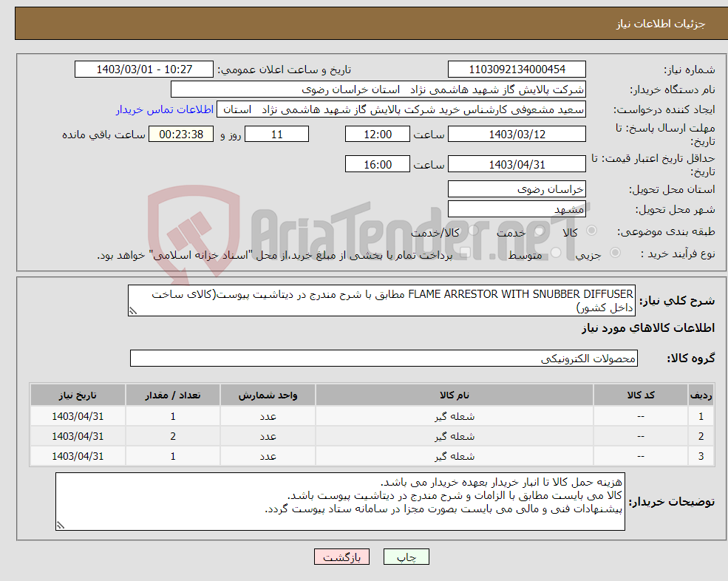Select the کالا radio button
The width and height of the screenshot is (728, 581).
click(591, 231)
